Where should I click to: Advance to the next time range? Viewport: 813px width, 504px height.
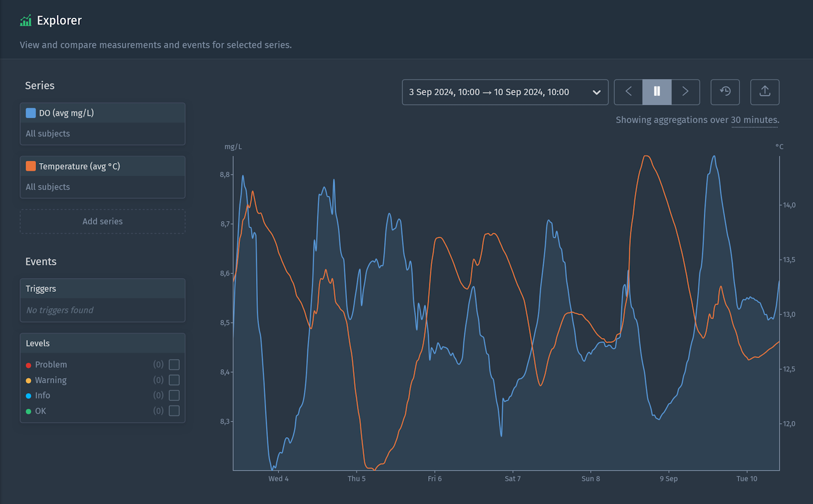(x=685, y=92)
